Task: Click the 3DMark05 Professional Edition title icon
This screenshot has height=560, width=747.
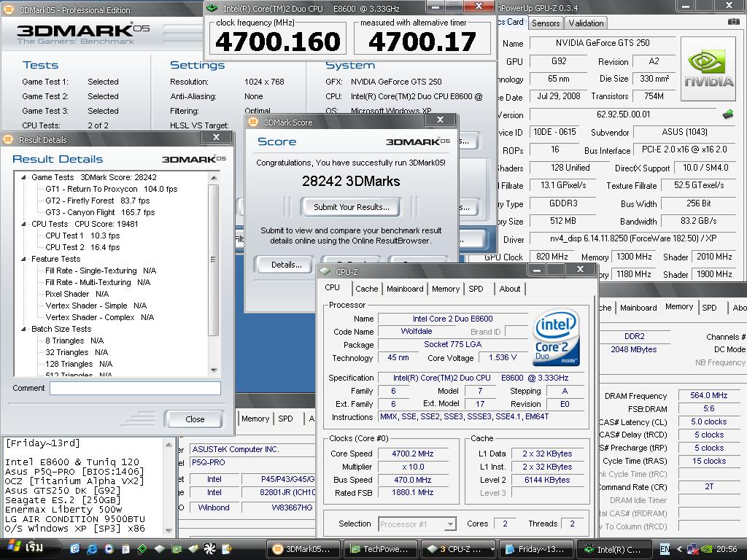Action: tap(8, 9)
